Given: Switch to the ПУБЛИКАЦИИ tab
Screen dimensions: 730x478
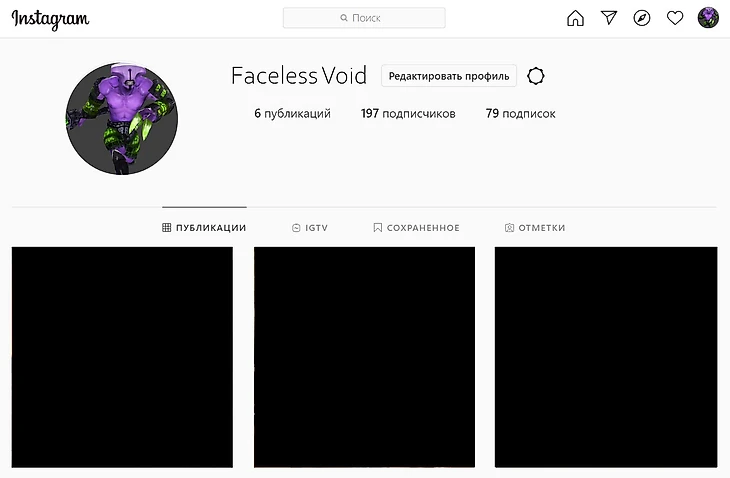Looking at the screenshot, I should (x=204, y=228).
